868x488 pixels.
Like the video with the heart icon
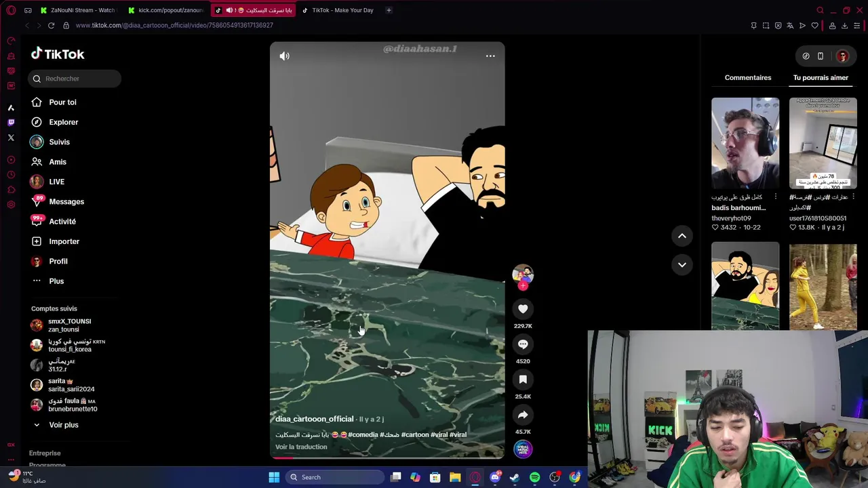point(523,309)
